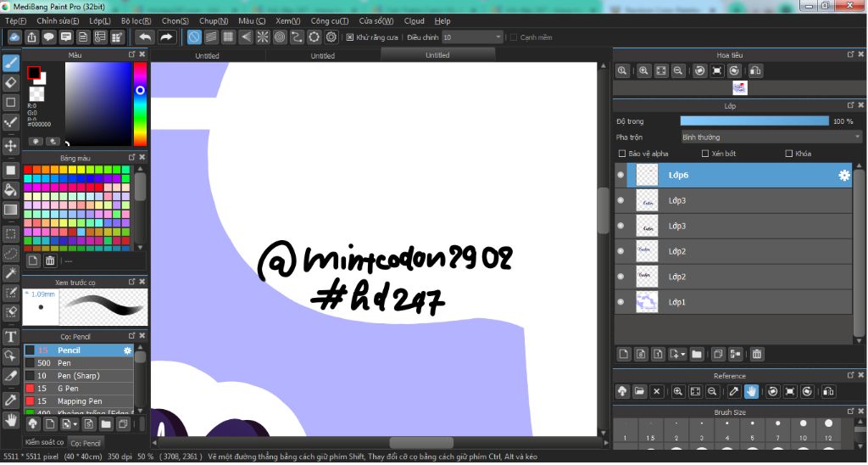Image resolution: width=868 pixels, height=465 pixels.
Task: Select the Pen (Sharp) brush
Action: point(78,376)
